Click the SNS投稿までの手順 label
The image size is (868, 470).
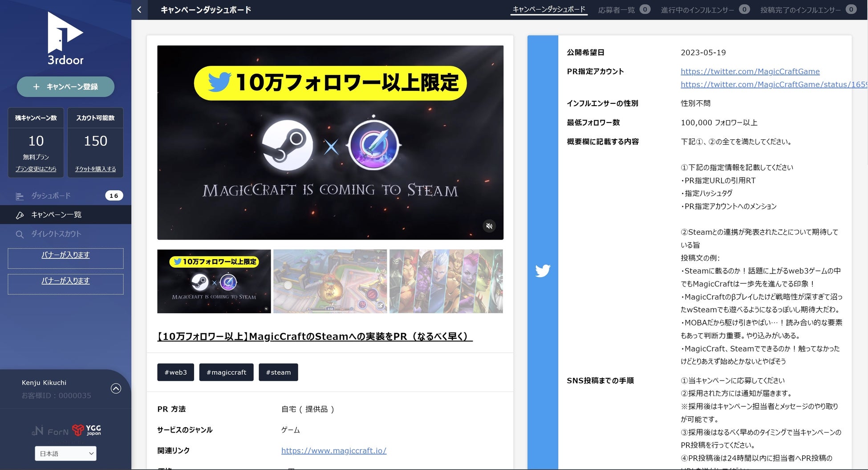pos(600,380)
